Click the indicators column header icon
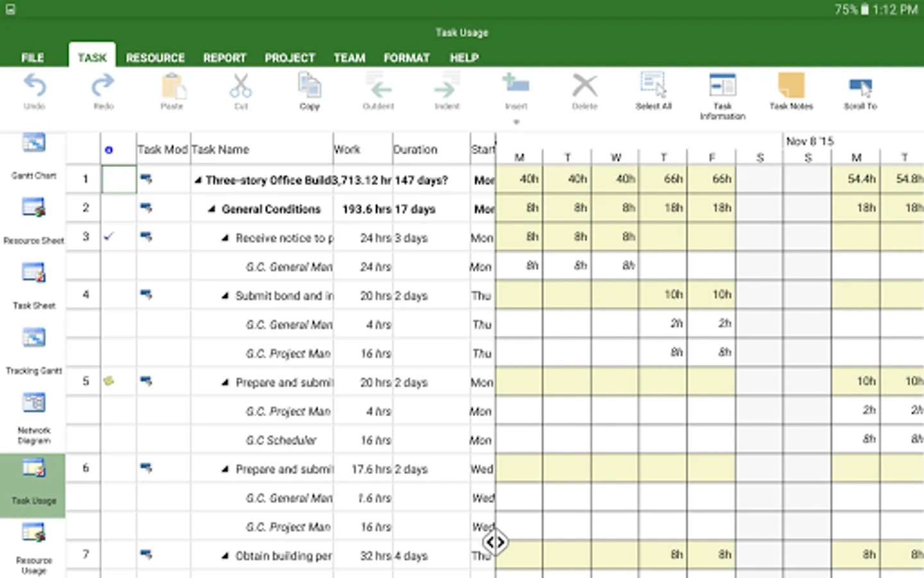Viewport: 924px width, 578px height. 108,150
